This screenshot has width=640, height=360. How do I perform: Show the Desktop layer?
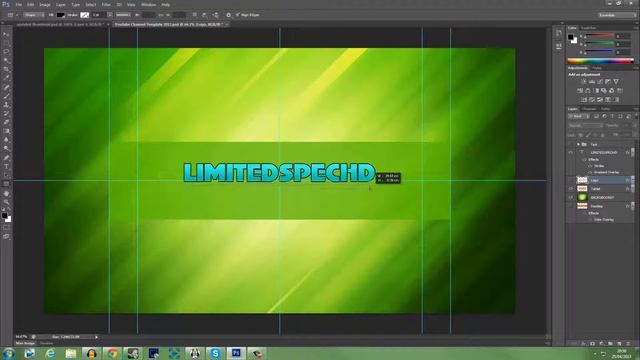(x=571, y=206)
